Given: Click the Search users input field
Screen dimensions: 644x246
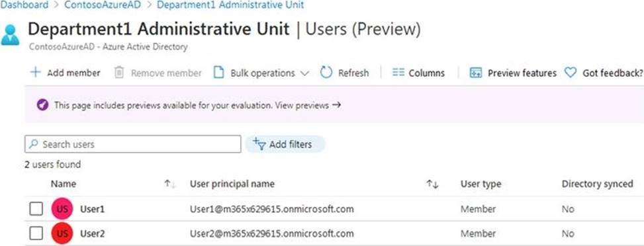Looking at the screenshot, I should pos(132,144).
